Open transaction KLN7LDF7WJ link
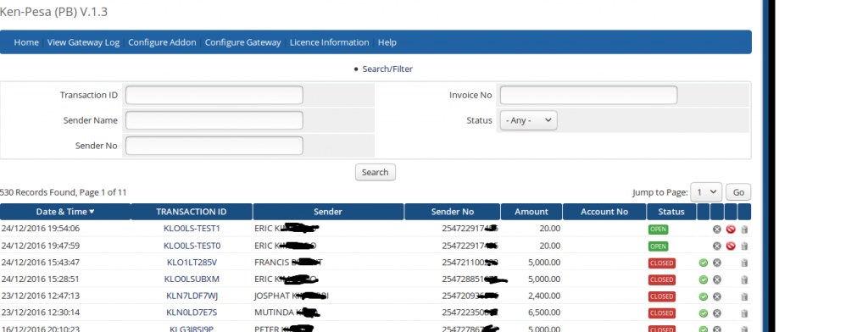Viewport: 868px width, 332px height. point(192,296)
